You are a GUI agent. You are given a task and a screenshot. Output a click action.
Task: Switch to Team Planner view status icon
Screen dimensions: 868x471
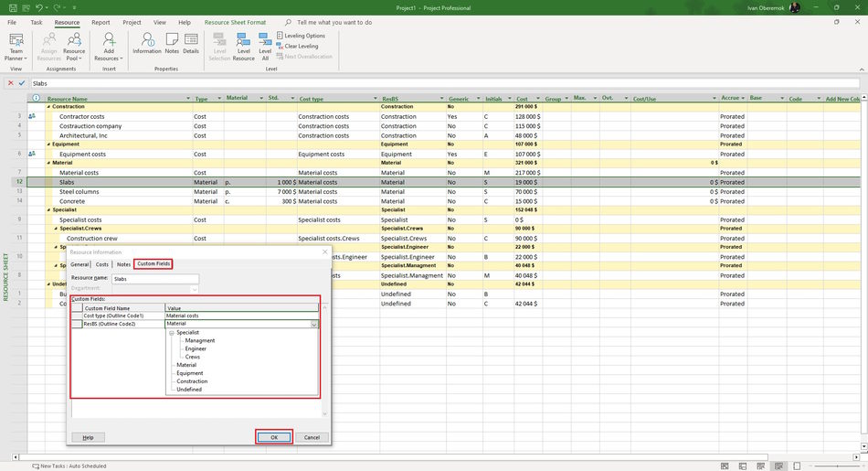[x=760, y=466]
